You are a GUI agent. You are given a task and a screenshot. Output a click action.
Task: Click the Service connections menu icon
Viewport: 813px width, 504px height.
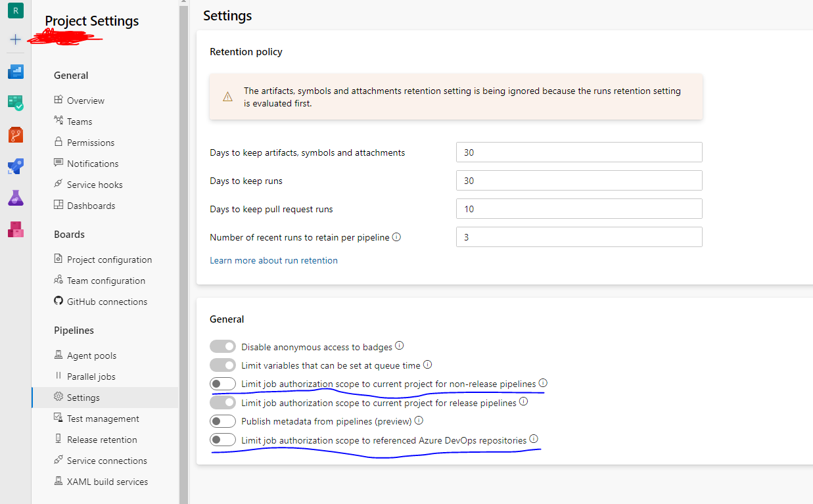click(x=58, y=460)
